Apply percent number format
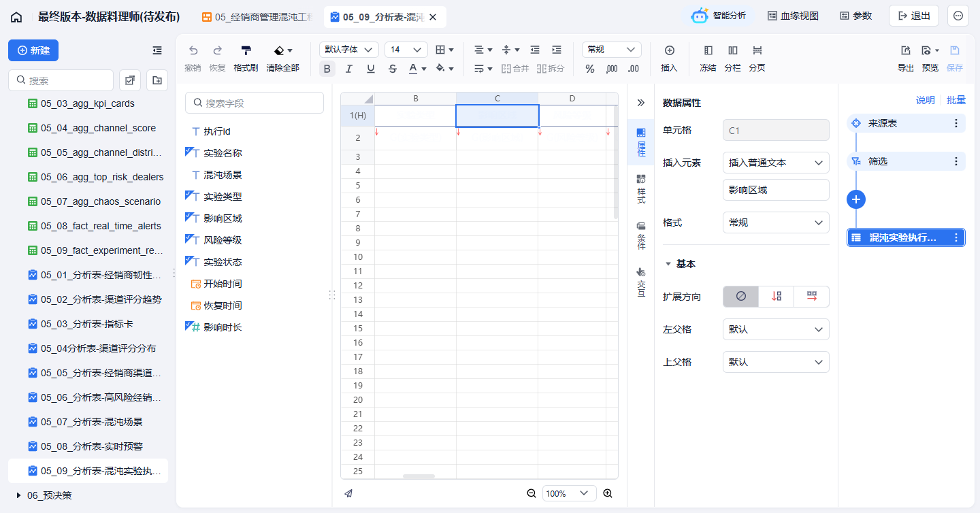Viewport: 980px width, 513px height. pos(590,69)
